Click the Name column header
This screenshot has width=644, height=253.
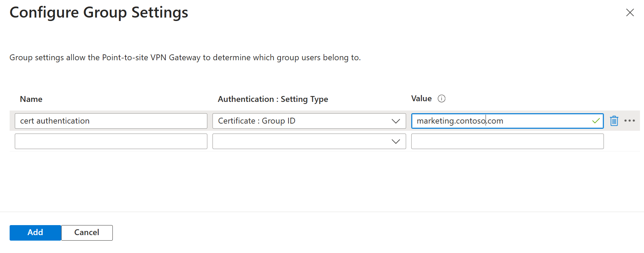31,99
